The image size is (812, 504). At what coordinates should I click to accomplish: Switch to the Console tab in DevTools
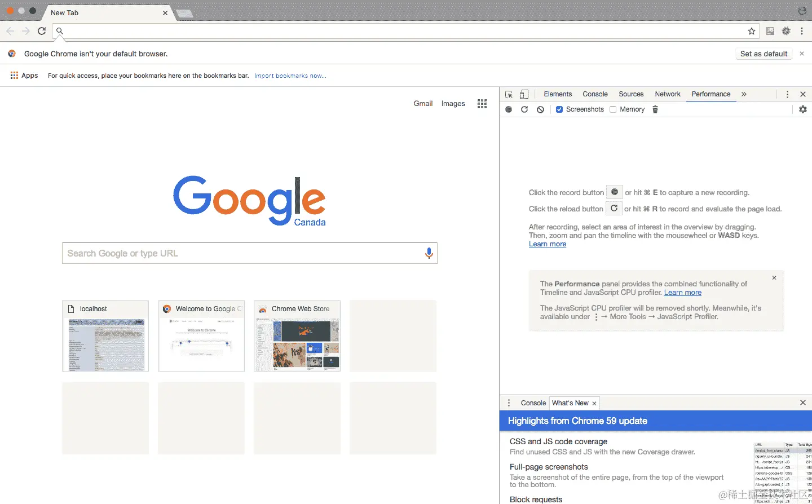pyautogui.click(x=595, y=94)
